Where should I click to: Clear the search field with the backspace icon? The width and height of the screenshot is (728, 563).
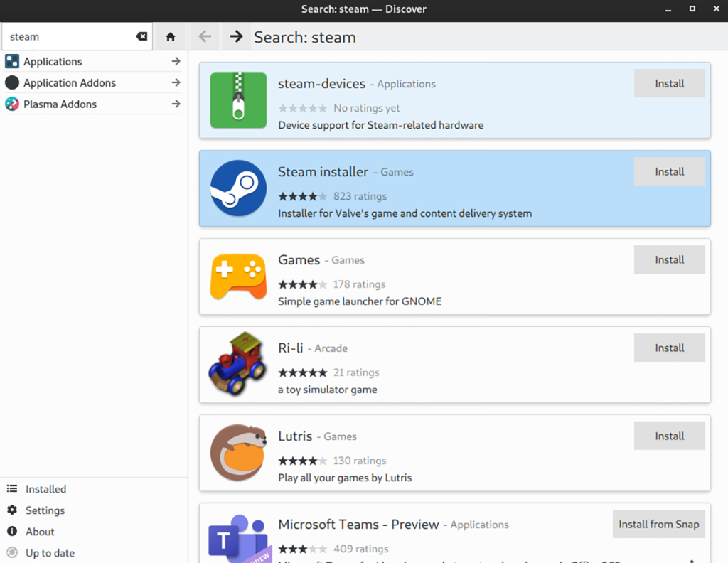141,36
